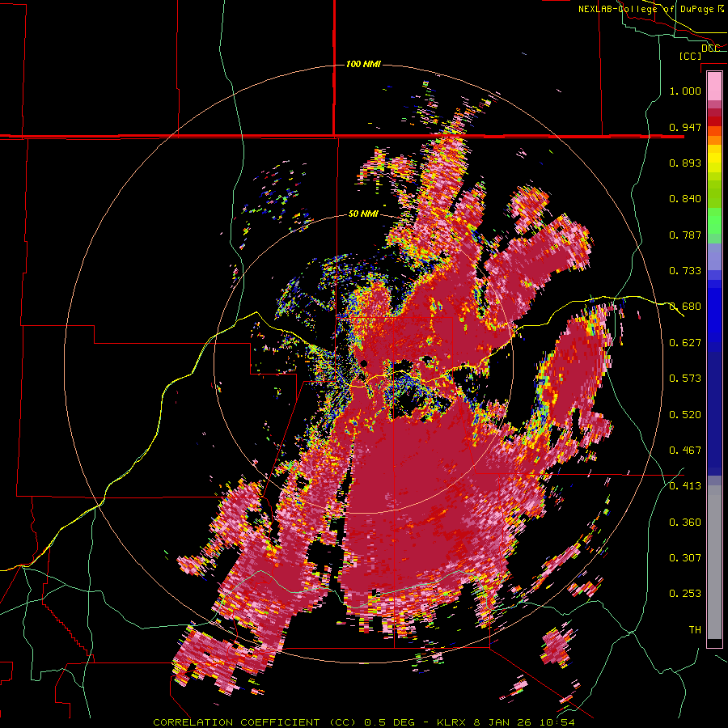Select the 0.680 legend value
The width and height of the screenshot is (728, 728).
pyautogui.click(x=685, y=307)
